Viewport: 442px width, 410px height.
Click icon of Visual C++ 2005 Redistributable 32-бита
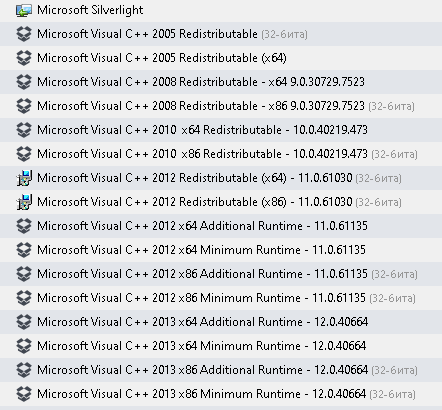point(24,34)
